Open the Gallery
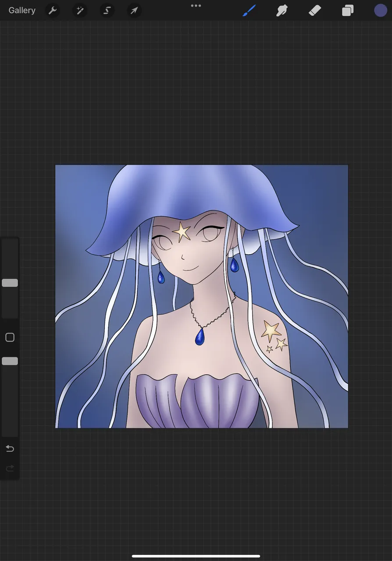The height and width of the screenshot is (561, 392). click(22, 10)
